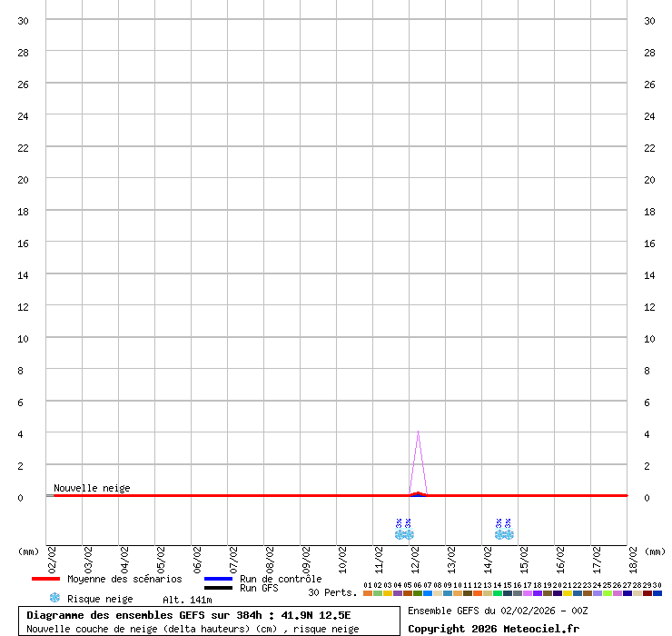Click the rightmost snowflake marker before 15/02

509,534
